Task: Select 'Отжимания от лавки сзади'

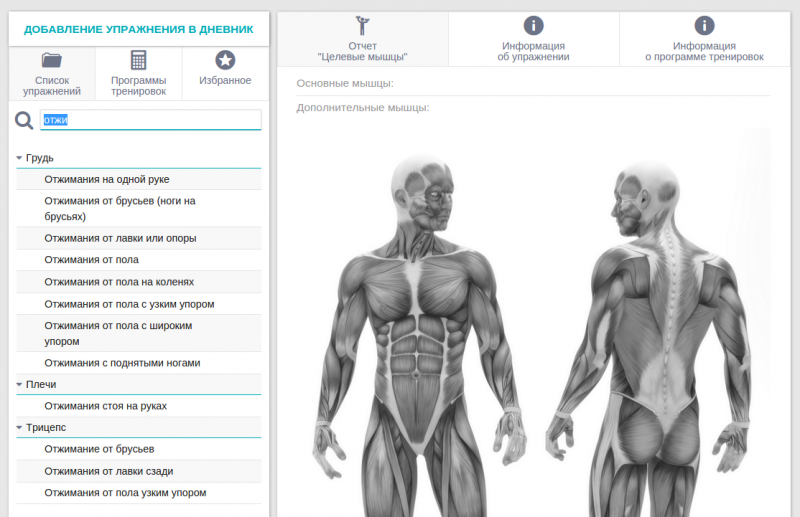Action: pos(139,471)
